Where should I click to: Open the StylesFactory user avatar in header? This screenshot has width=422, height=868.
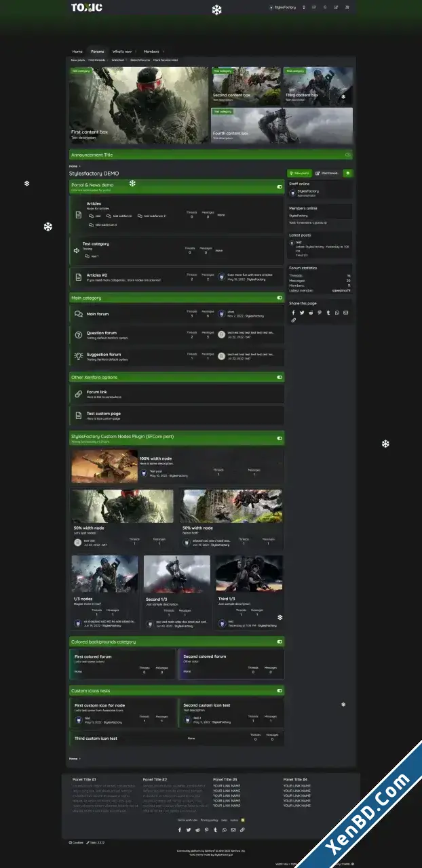(x=271, y=7)
